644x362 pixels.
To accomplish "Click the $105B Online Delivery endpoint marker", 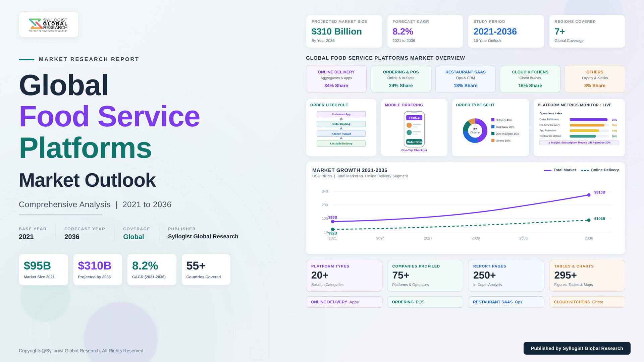I will (x=589, y=220).
